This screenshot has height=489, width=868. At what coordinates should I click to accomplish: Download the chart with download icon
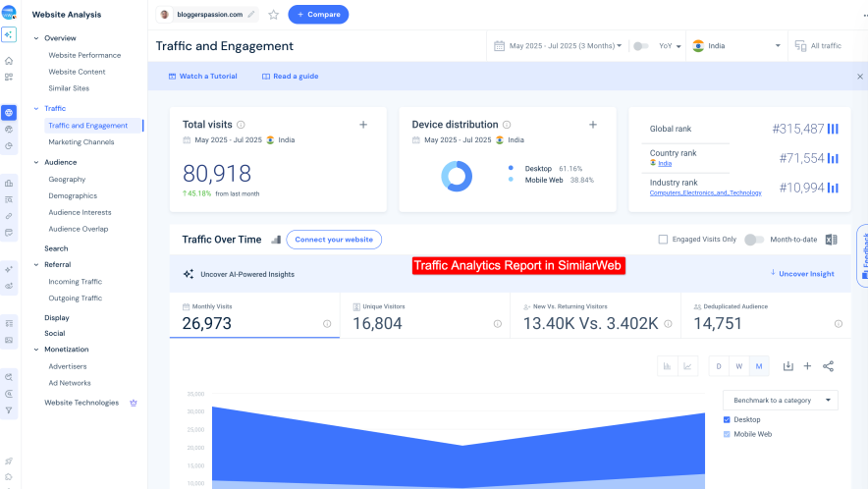point(788,366)
